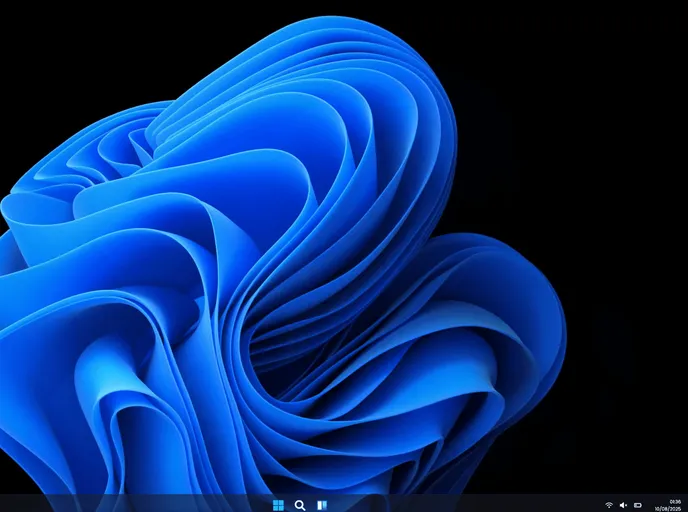Open Task View on the taskbar

tap(322, 505)
